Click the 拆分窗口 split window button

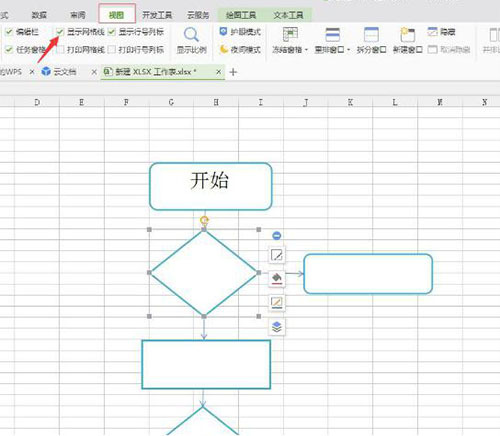[x=371, y=40]
